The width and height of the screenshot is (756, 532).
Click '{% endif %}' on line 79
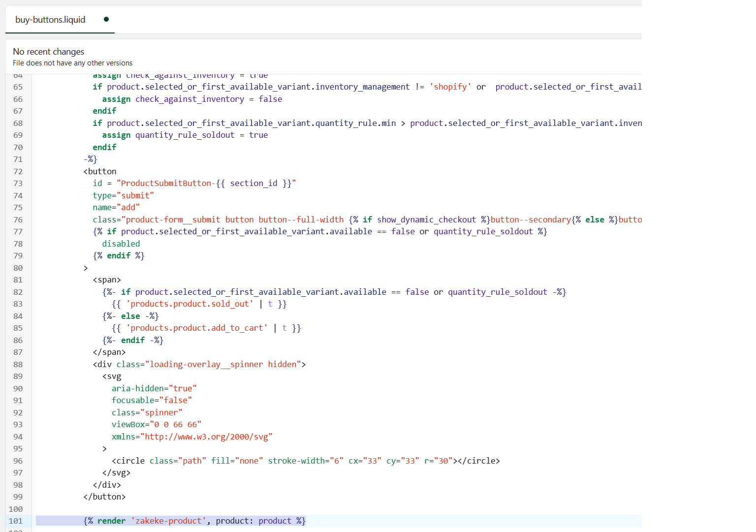[119, 256]
